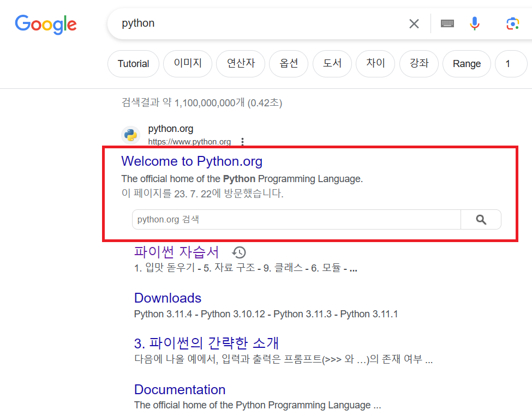Click the python.org site search magnifier button

(x=481, y=220)
